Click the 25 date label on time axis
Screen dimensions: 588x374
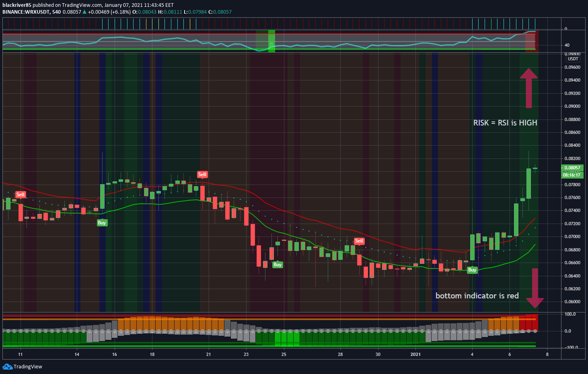[x=284, y=354]
